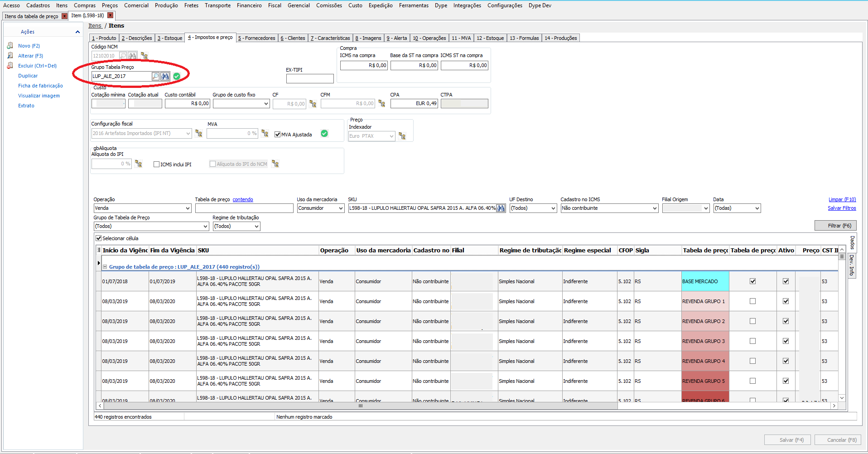Enable the 'ICMS inclui IPI' checkbox
Image resolution: width=868 pixels, height=454 pixels.
coord(156,164)
